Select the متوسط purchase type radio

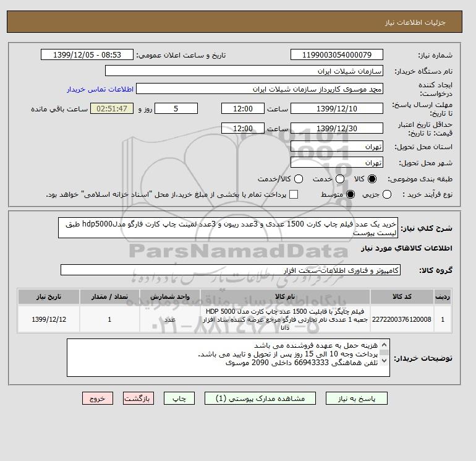(351, 194)
